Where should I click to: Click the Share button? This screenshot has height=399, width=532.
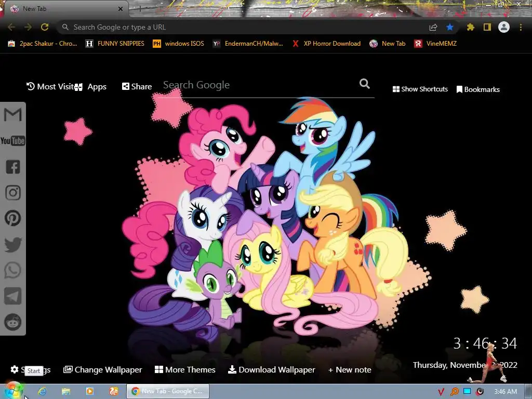tap(137, 87)
